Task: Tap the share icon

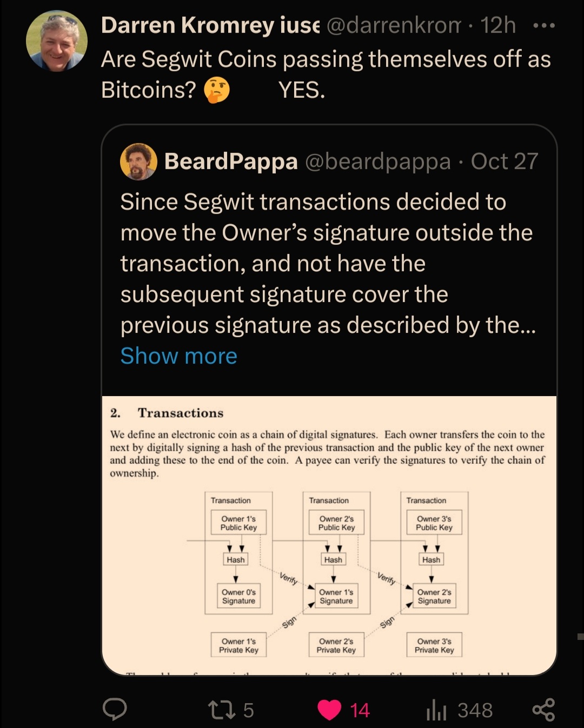Action: pos(543,710)
